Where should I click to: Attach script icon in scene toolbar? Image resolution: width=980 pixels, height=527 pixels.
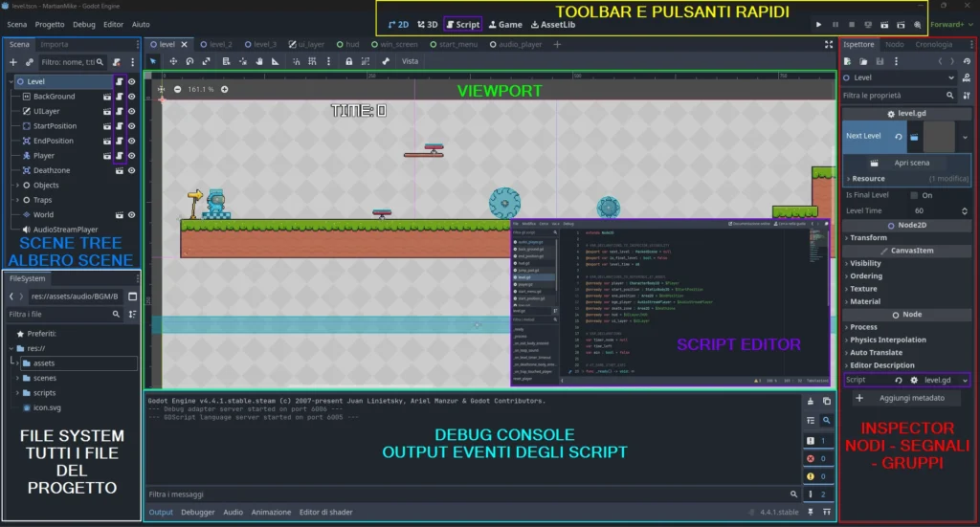tap(116, 62)
